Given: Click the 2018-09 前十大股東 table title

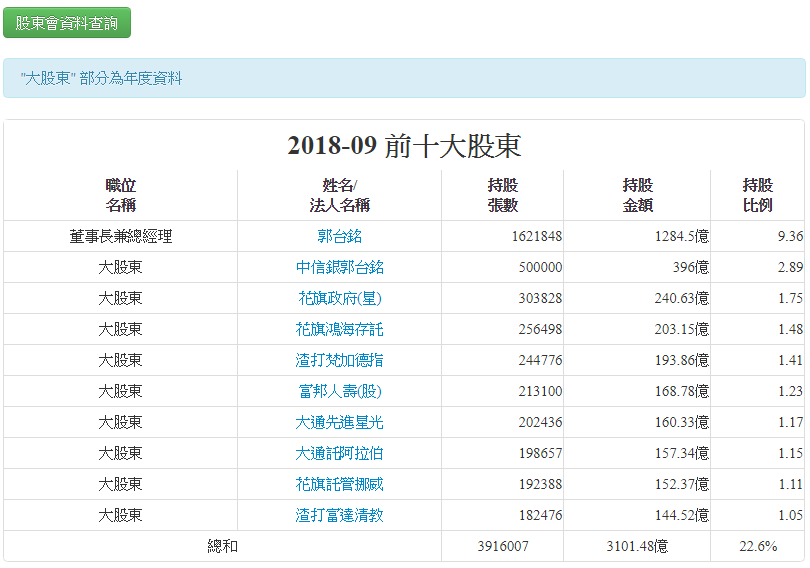Looking at the screenshot, I should click(x=404, y=146).
